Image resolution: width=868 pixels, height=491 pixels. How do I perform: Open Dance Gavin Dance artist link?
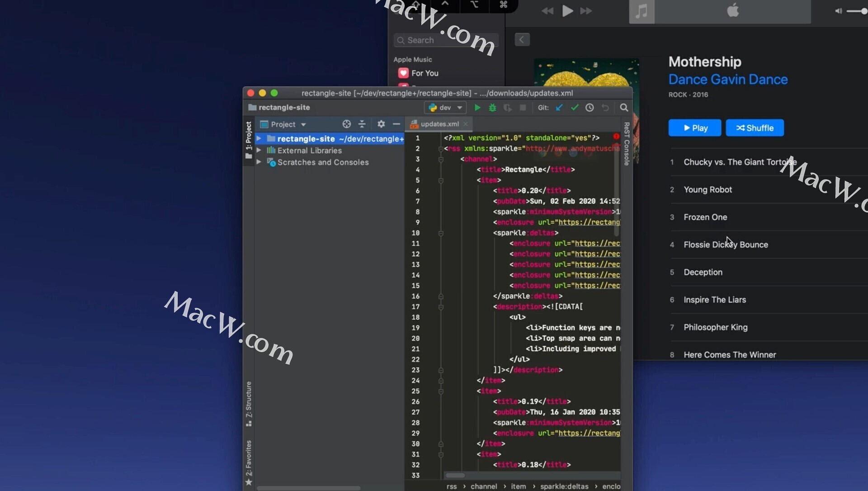click(728, 79)
